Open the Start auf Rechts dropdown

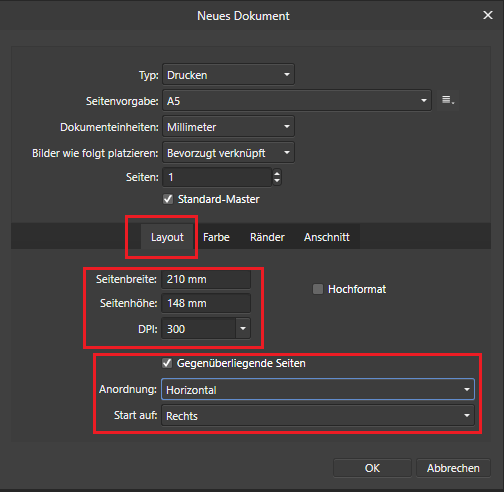point(318,415)
